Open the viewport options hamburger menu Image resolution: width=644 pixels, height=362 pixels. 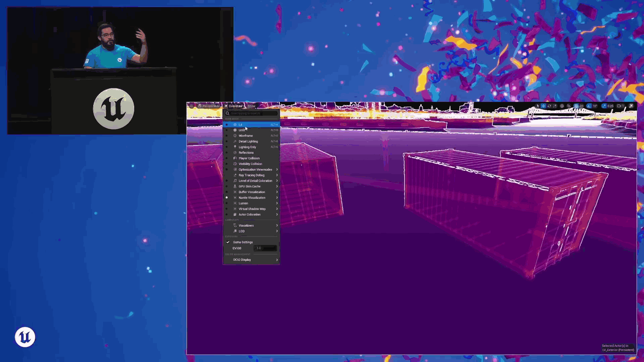point(191,106)
